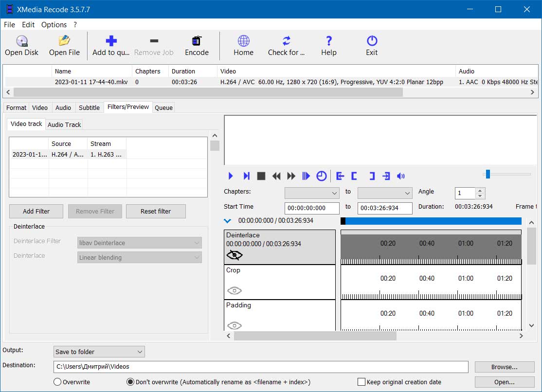The width and height of the screenshot is (542, 392).
Task: Set end marker with right bracket icon
Action: coord(372,176)
